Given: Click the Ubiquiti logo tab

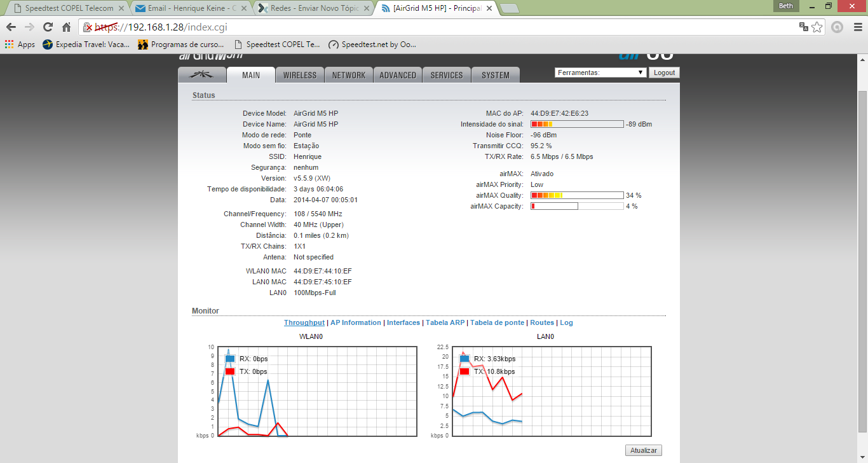Looking at the screenshot, I should [202, 75].
